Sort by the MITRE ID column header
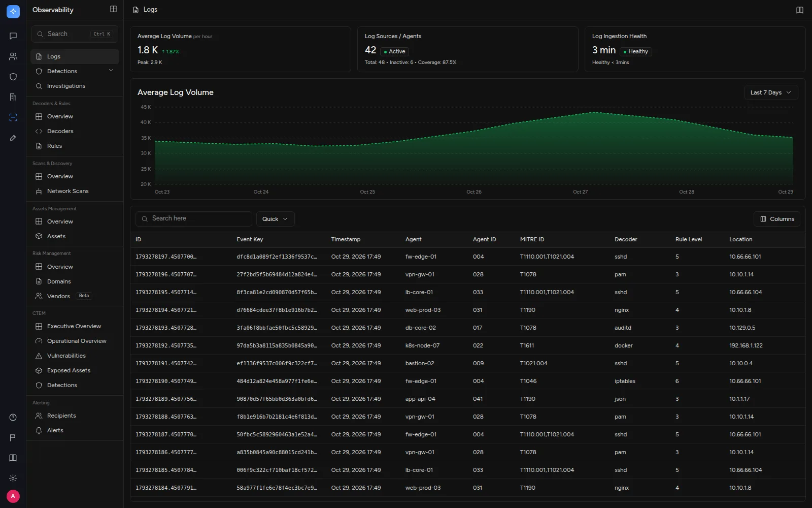Image resolution: width=812 pixels, height=508 pixels. pos(532,239)
